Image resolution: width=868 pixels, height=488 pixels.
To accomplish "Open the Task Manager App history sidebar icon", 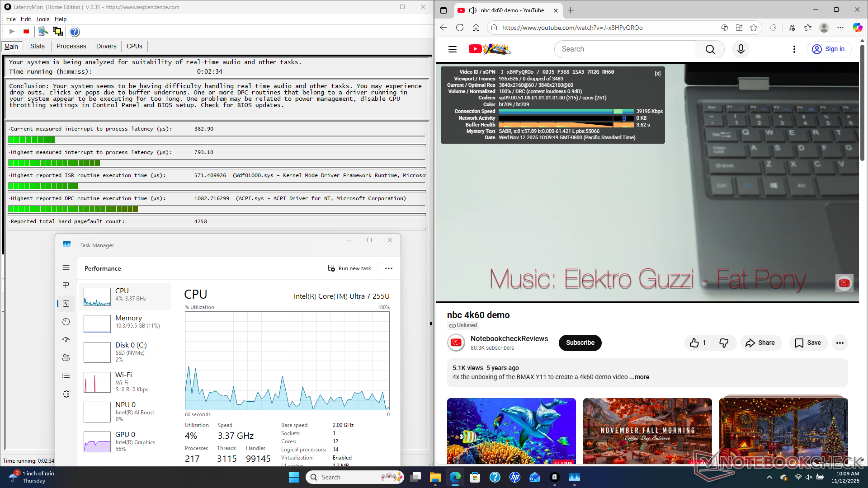I will click(x=66, y=322).
